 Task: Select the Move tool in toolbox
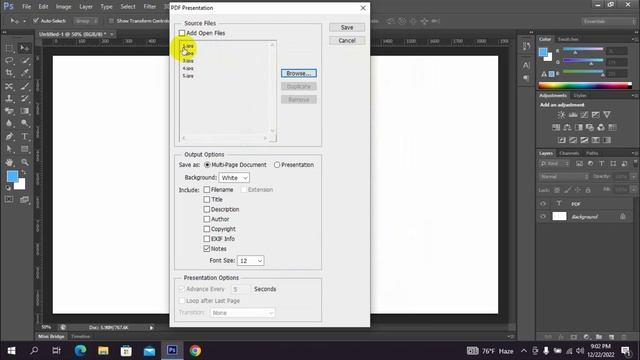24,48
